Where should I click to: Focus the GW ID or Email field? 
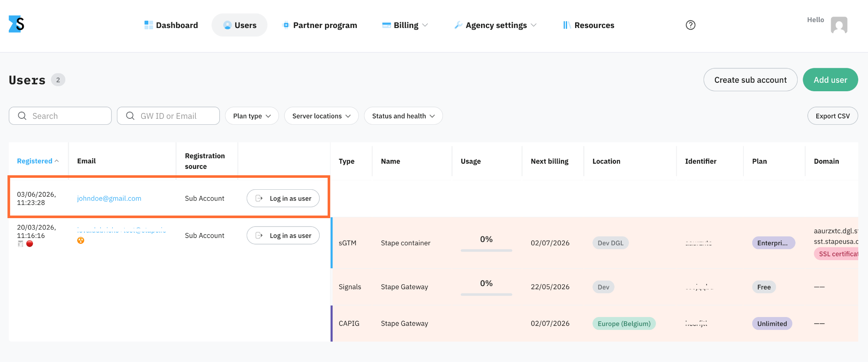tap(168, 116)
